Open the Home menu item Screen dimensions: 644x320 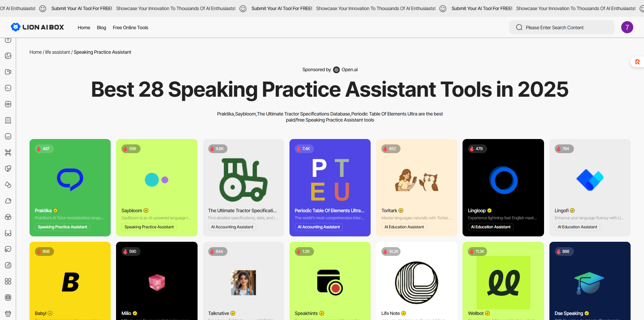coord(84,28)
